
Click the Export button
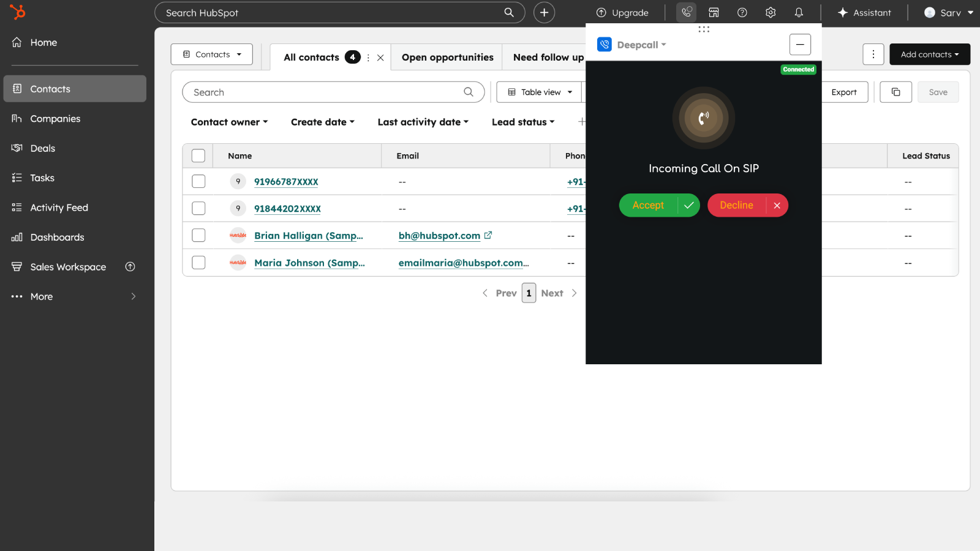click(844, 92)
